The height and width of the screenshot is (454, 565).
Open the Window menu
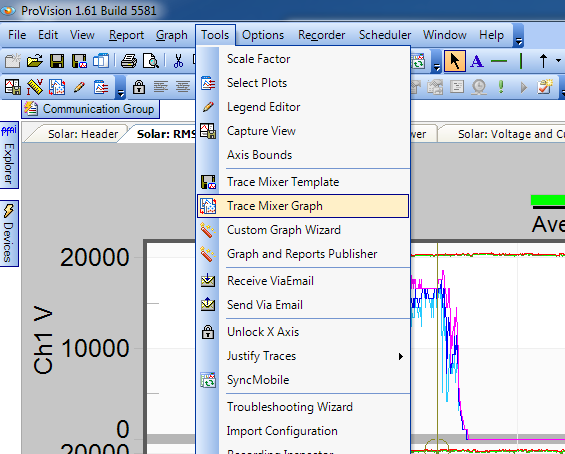(x=445, y=35)
